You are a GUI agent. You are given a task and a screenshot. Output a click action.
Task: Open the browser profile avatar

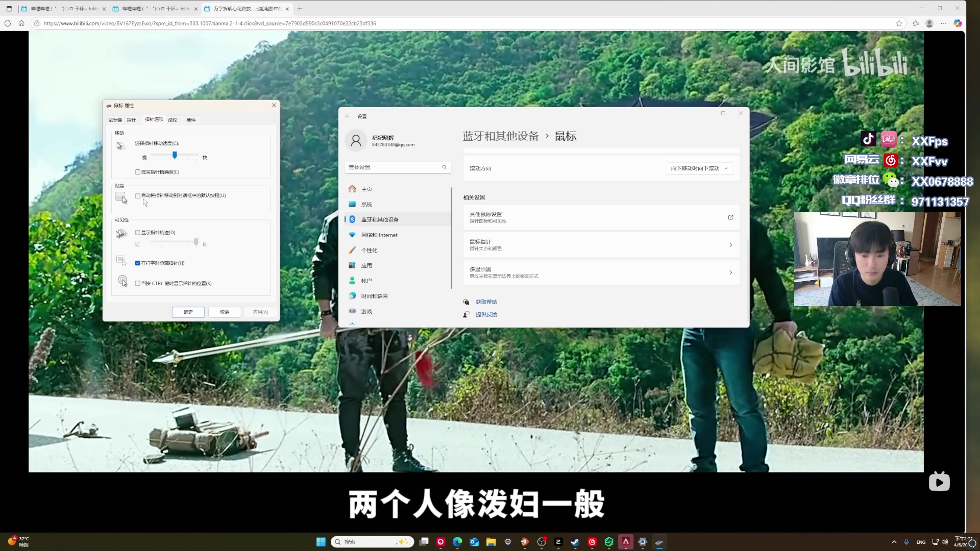929,23
